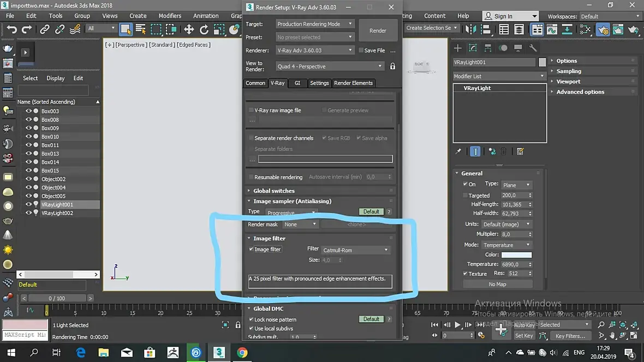
Task: Click the Pin Stack icon
Action: click(x=458, y=152)
